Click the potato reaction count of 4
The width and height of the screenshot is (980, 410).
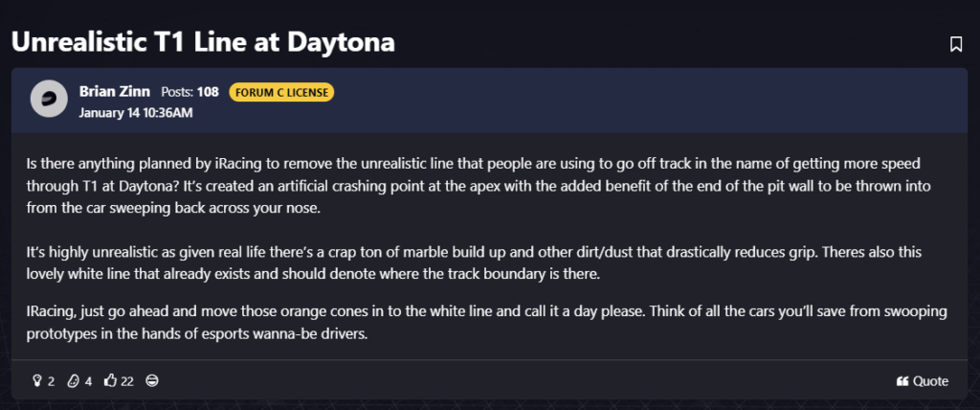tap(88, 380)
